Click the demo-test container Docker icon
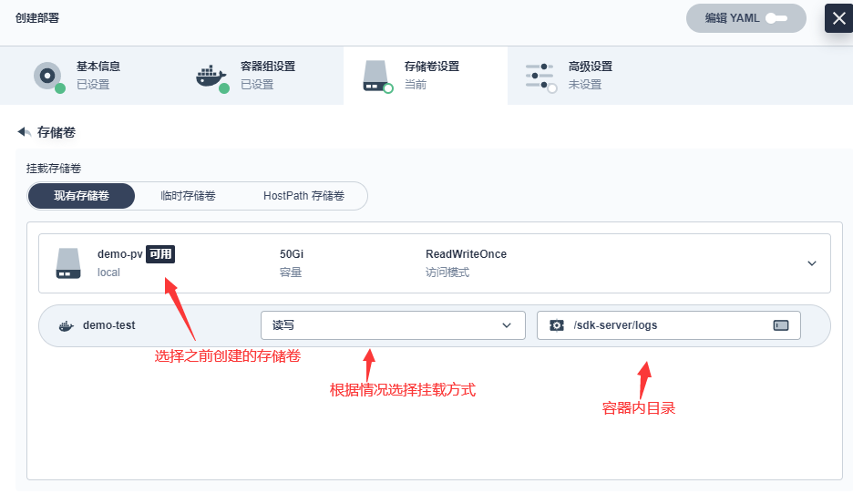The width and height of the screenshot is (853, 504). 66,325
